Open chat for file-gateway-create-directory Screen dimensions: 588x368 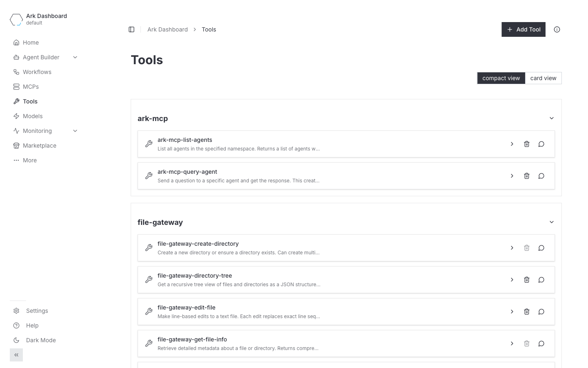541,248
